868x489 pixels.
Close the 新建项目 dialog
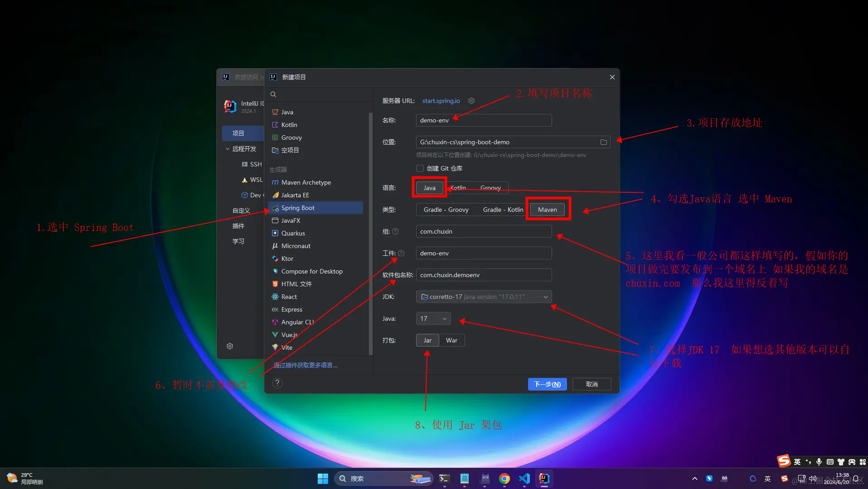[x=612, y=77]
